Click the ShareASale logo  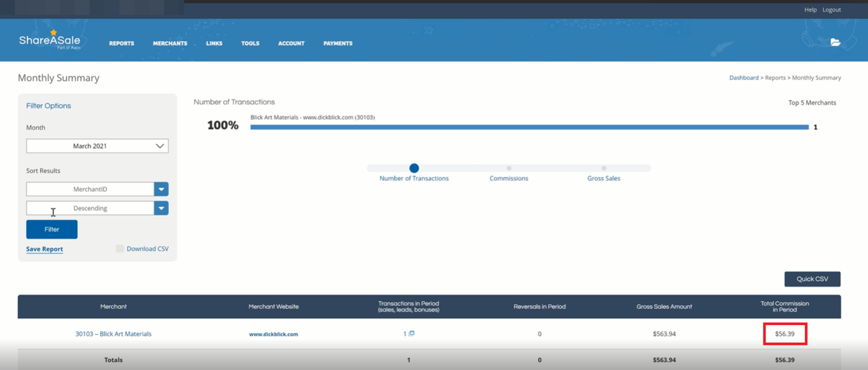click(50, 40)
